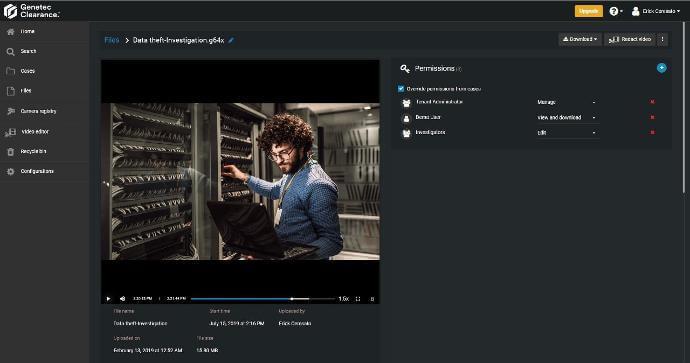Screen dimensions: 690x363
Task: Click the Genetec Clearance logo
Action: [x=31, y=11]
